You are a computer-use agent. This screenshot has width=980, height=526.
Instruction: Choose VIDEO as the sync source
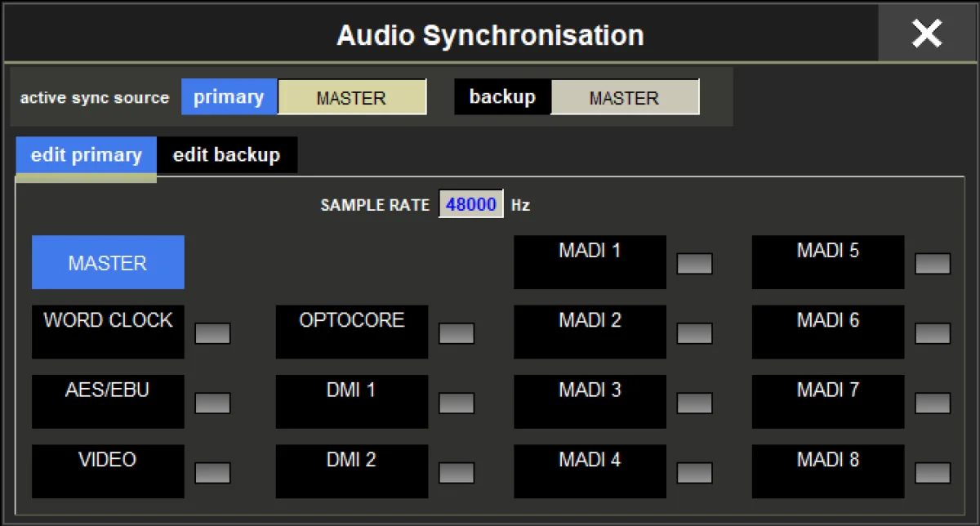tap(108, 471)
